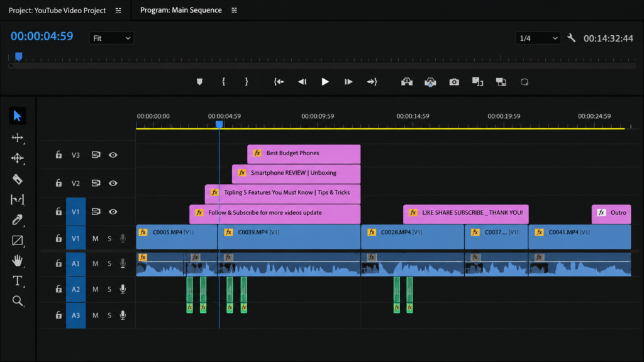Open the Program monitor panel menu icon
Screen dimensions: 644x362
coord(234,10)
